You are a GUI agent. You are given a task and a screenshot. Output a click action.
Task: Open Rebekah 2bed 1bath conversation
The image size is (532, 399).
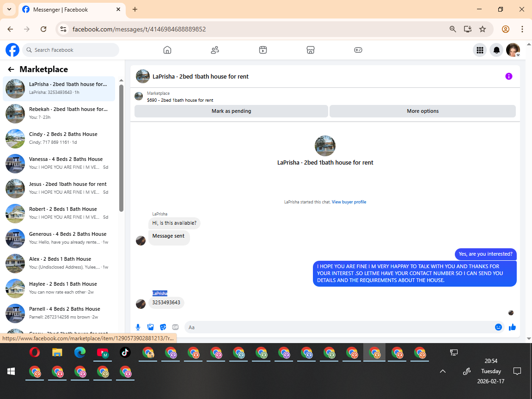tap(59, 114)
